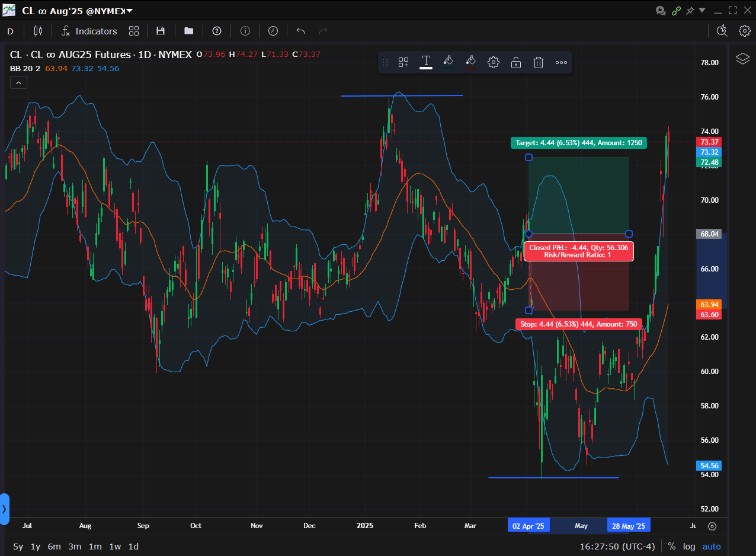Delete the position drawing via trash icon
This screenshot has height=556, width=756.
pyautogui.click(x=538, y=62)
